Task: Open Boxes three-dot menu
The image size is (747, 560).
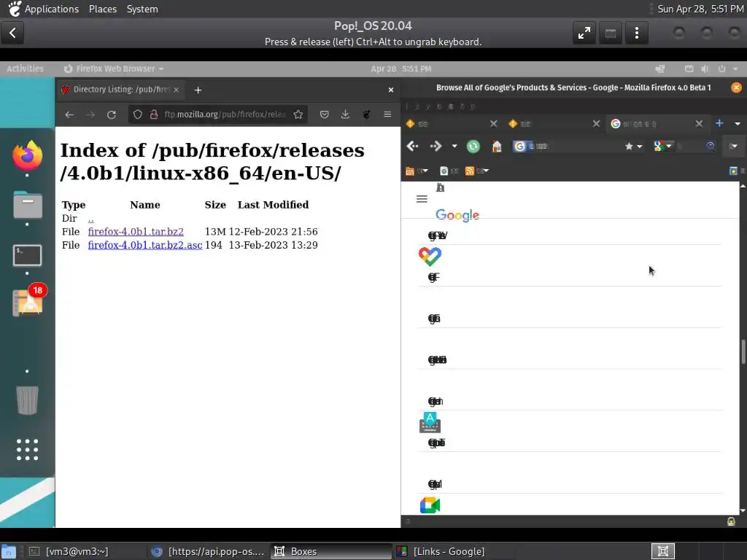Action: pyautogui.click(x=637, y=33)
